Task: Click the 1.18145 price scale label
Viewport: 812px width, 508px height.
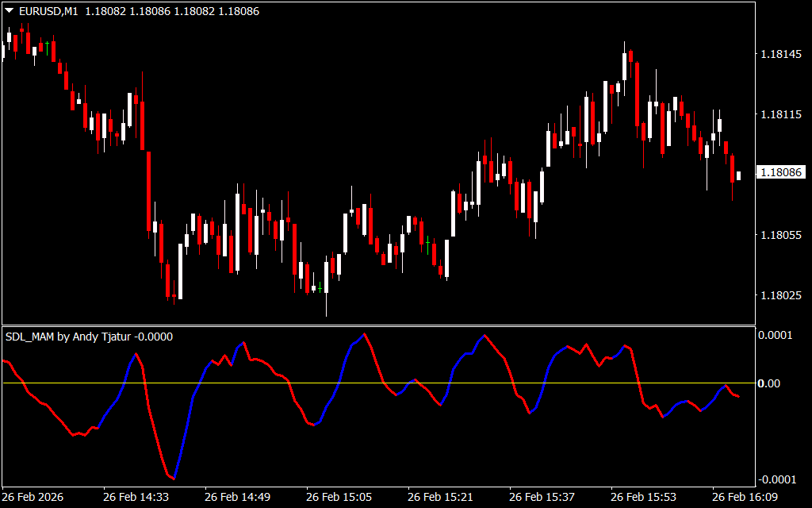Action: 780,55
